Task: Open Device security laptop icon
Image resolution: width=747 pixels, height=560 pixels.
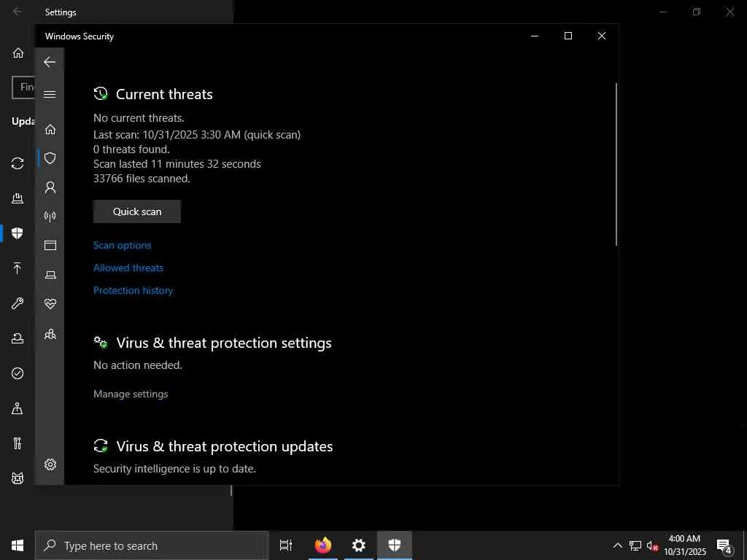Action: pyautogui.click(x=50, y=275)
